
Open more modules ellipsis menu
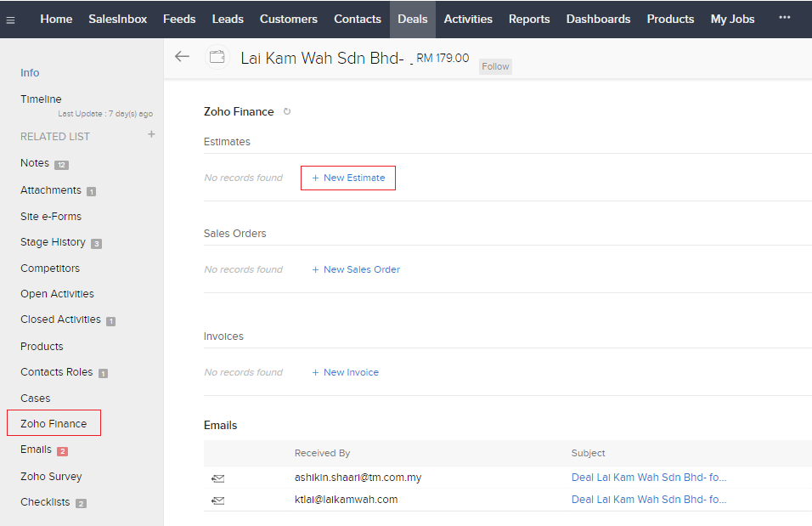click(x=784, y=18)
